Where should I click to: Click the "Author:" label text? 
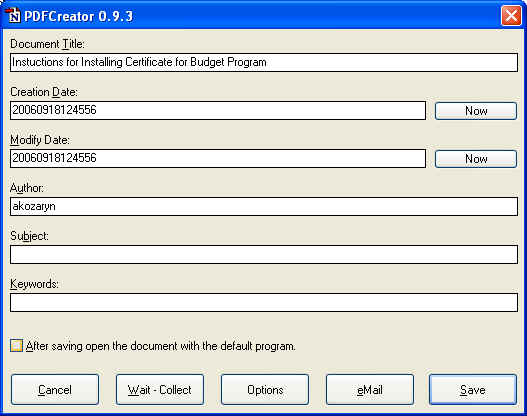click(27, 188)
